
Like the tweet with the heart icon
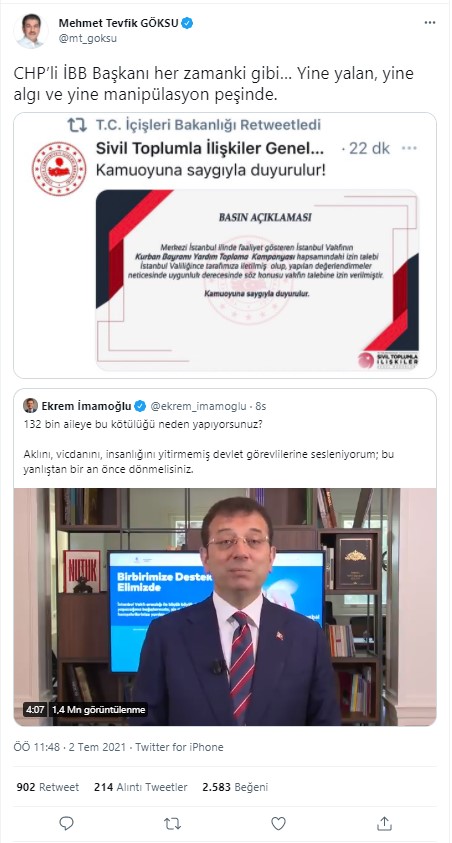coord(278,823)
